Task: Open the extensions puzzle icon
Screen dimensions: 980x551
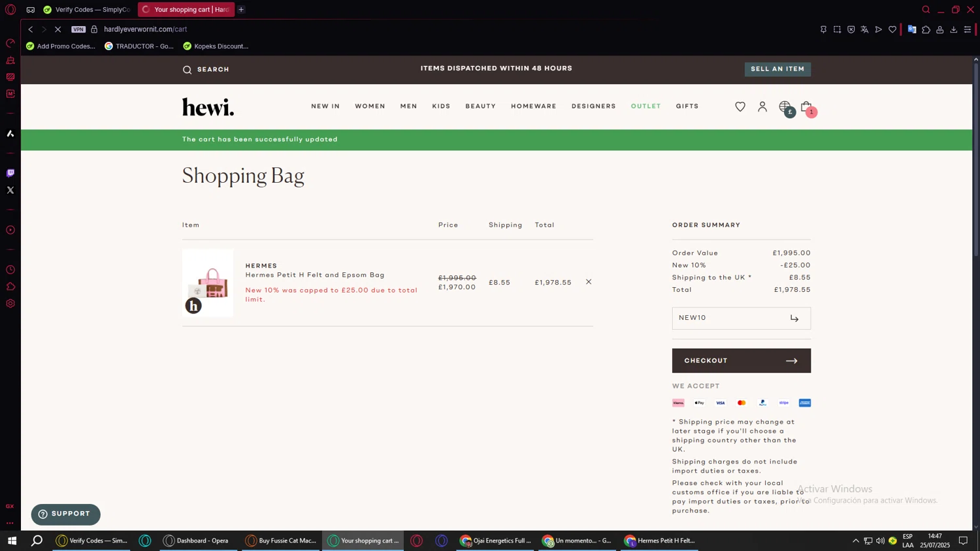Action: (926, 29)
